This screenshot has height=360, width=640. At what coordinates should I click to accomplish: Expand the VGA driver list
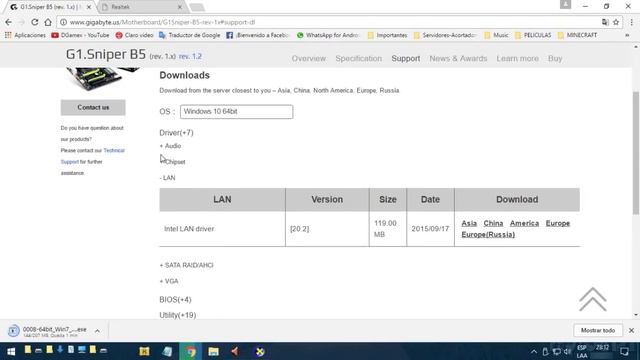coord(169,281)
